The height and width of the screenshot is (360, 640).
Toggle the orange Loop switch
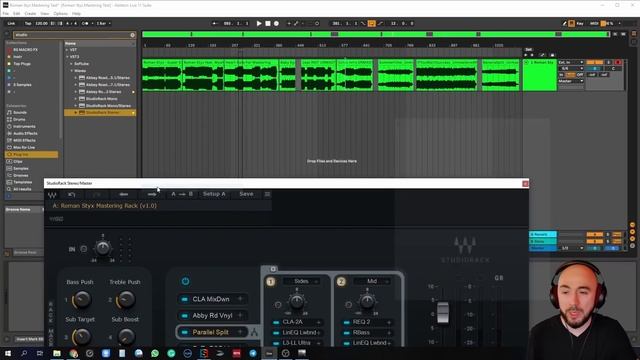click(371, 24)
